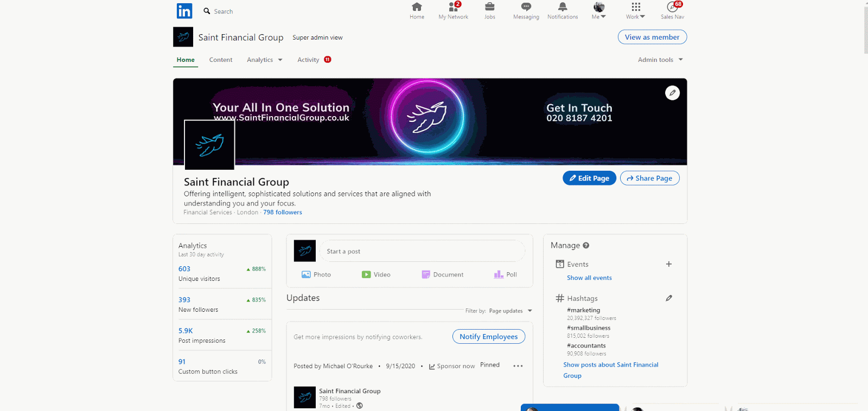Viewport: 868px width, 411px height.
Task: Select the Home page tab
Action: tap(186, 60)
